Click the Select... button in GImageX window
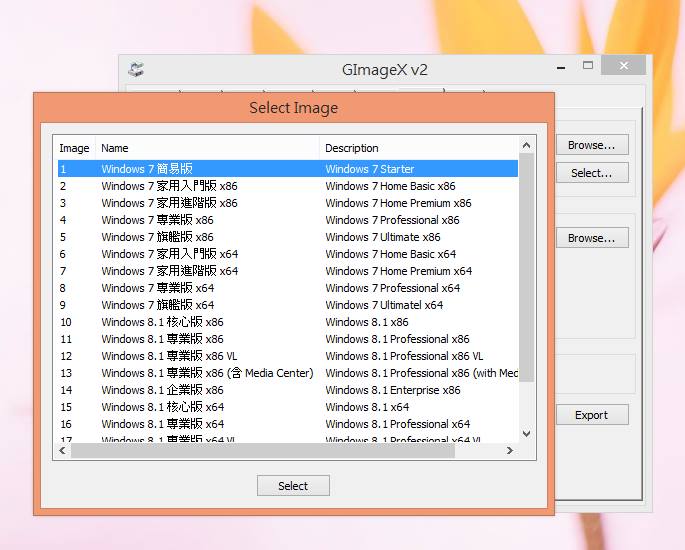The image size is (685, 550). [592, 173]
